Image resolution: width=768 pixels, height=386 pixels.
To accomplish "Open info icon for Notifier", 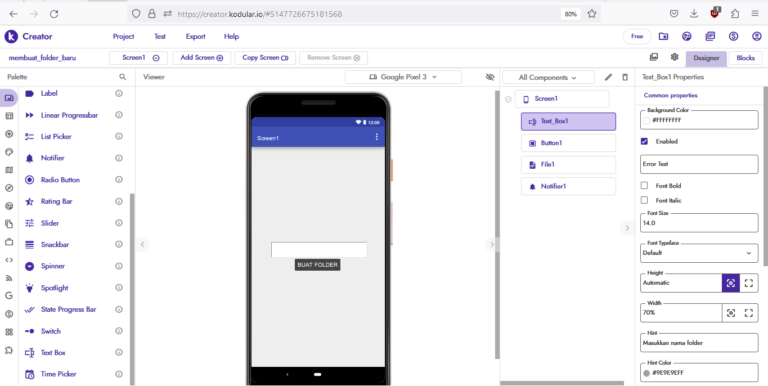I will click(x=119, y=158).
